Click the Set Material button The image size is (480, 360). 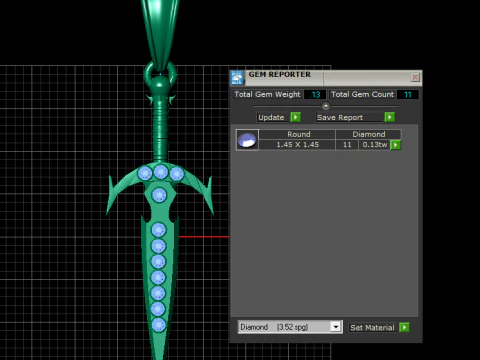372,328
